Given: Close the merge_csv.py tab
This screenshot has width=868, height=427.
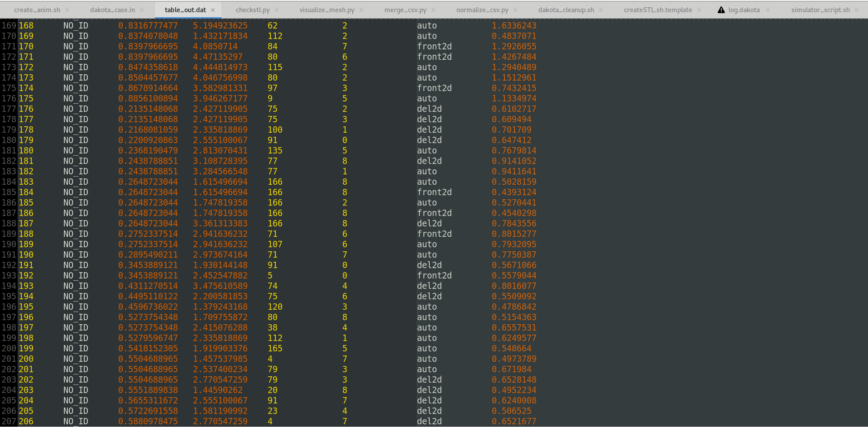Looking at the screenshot, I should pos(433,10).
